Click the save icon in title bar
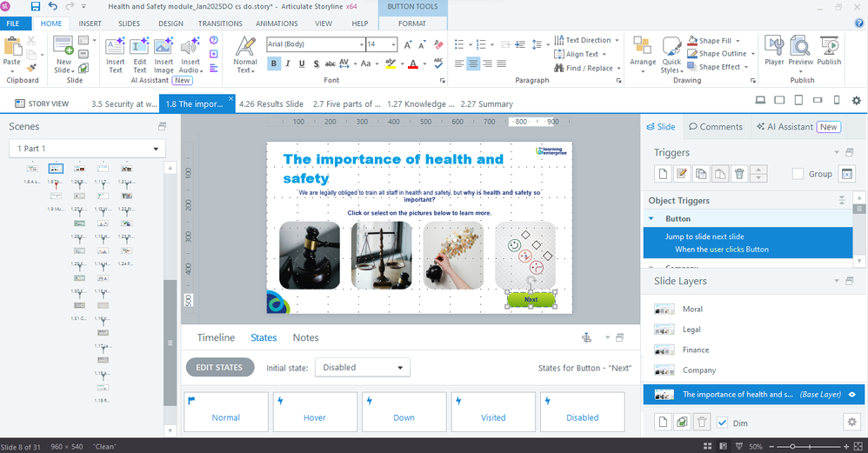868x453 pixels. pyautogui.click(x=36, y=6)
